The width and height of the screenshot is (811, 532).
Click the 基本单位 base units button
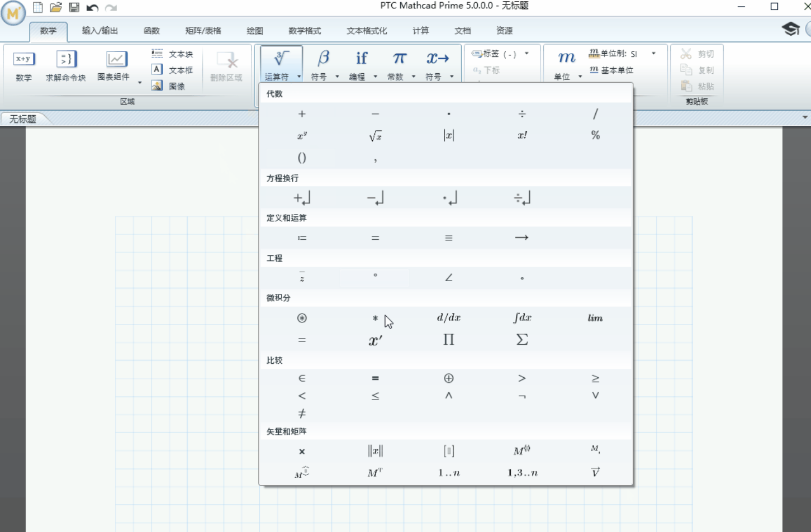611,70
